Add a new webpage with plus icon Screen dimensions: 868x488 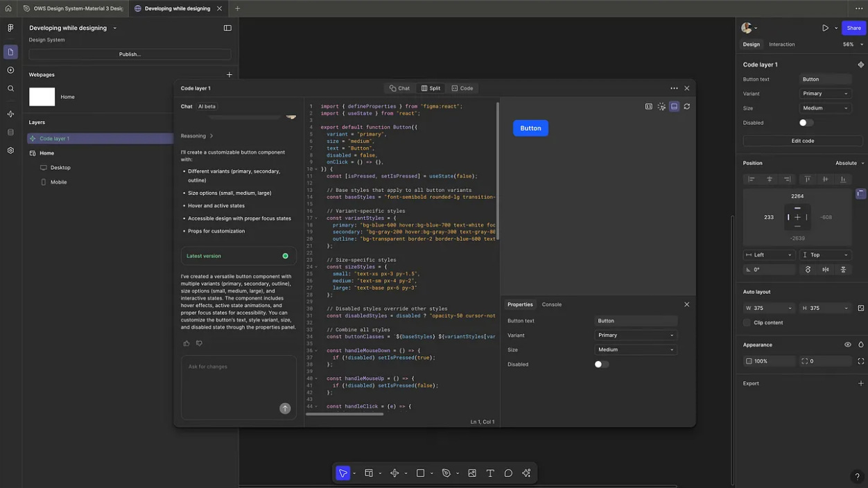[x=229, y=75]
